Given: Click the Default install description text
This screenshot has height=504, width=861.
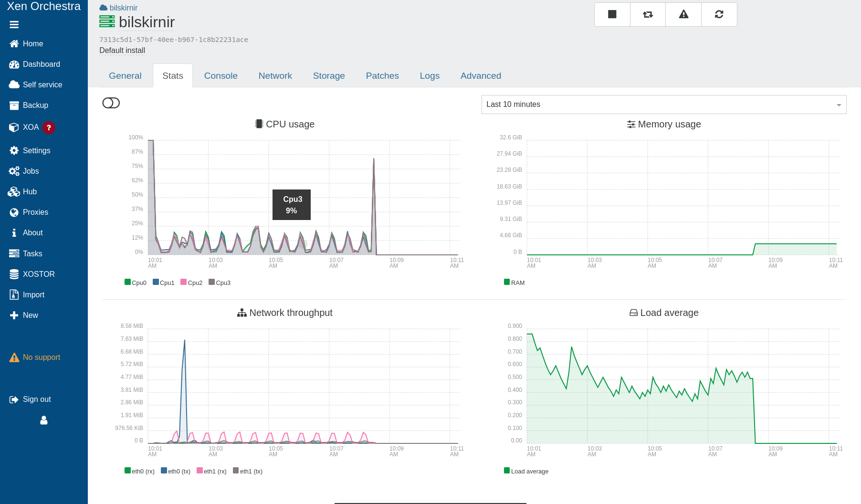Looking at the screenshot, I should 122,50.
